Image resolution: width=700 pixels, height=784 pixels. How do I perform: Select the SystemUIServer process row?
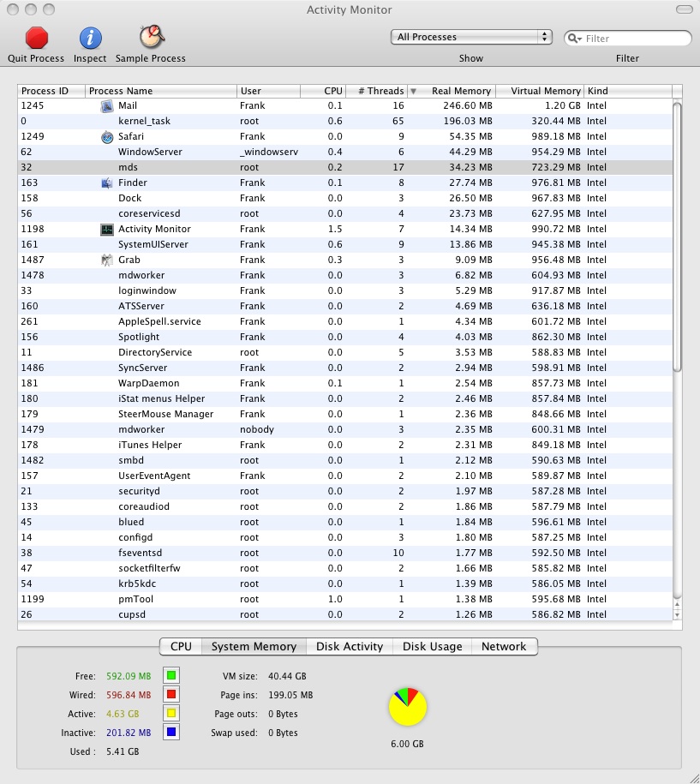[x=345, y=244]
